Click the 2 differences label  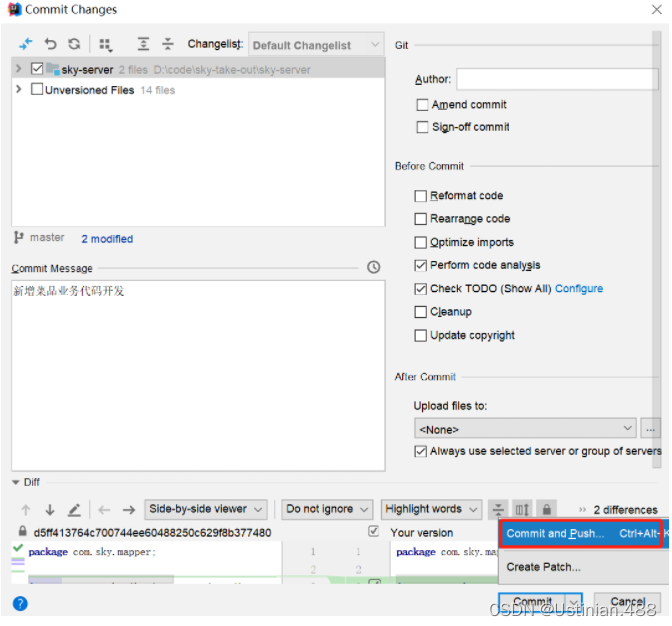pyautogui.click(x=625, y=510)
